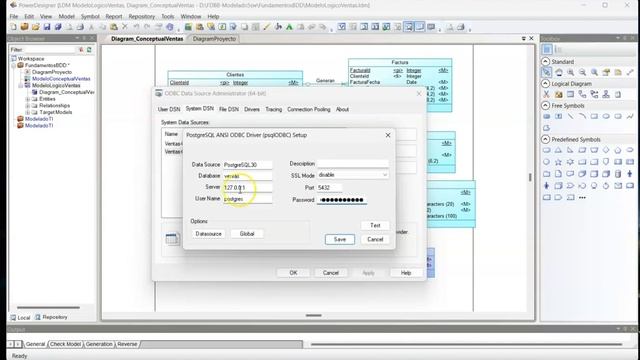640x360 pixels.
Task: Click the Password input field
Action: [x=342, y=200]
